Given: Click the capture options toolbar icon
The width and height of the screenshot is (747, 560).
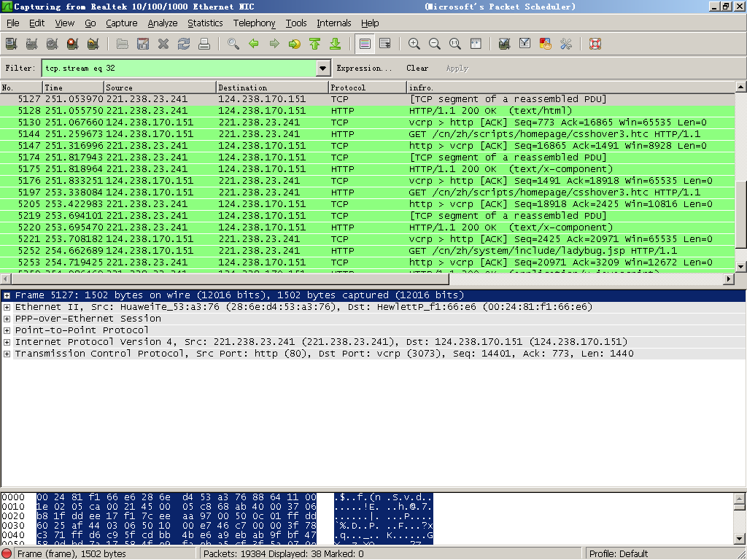Looking at the screenshot, I should click(32, 44).
